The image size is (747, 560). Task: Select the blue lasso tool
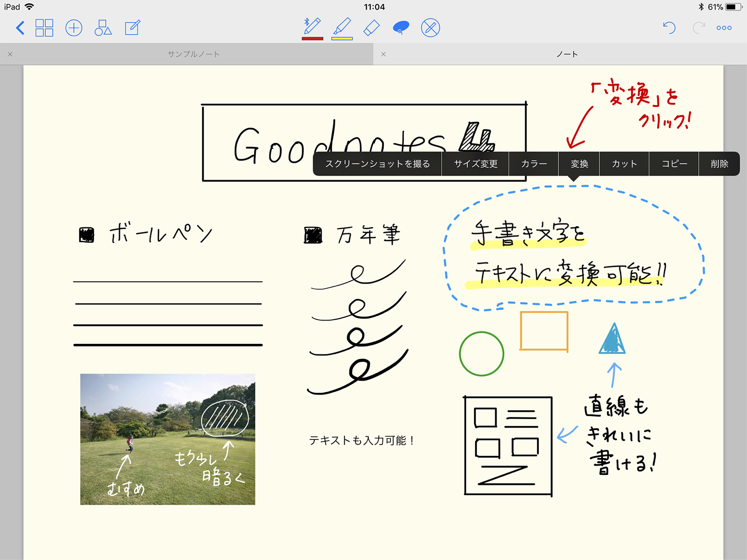401,28
